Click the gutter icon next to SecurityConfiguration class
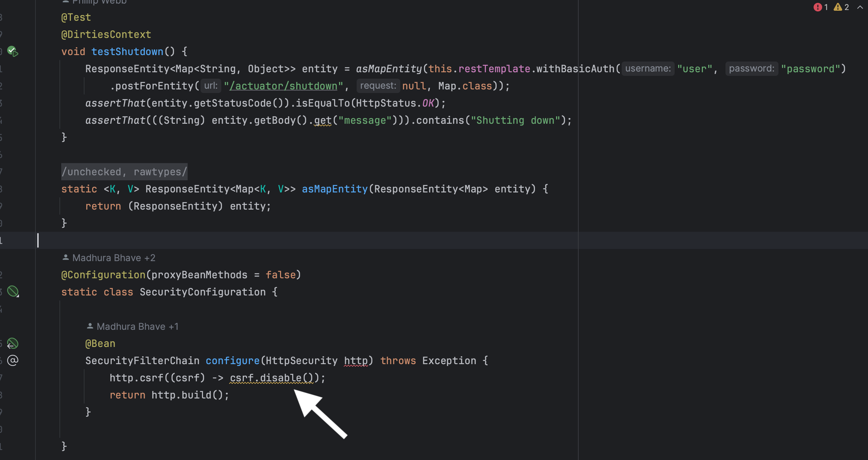 13,292
